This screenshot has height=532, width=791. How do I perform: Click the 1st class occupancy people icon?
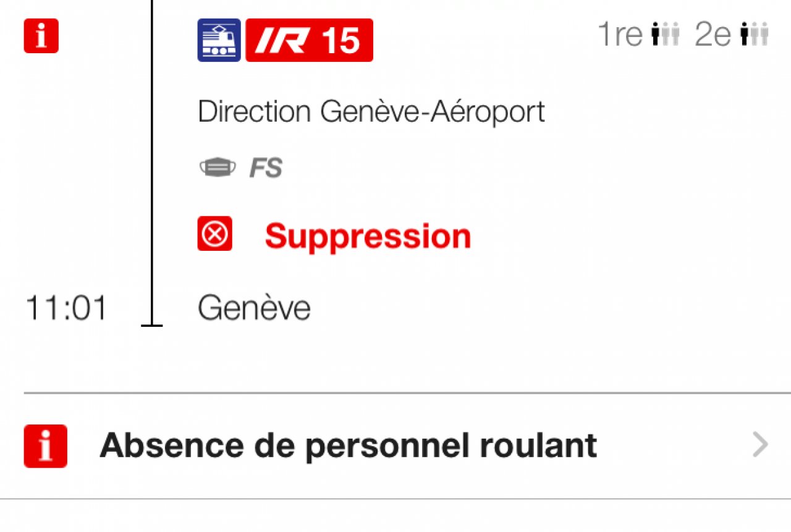[665, 34]
